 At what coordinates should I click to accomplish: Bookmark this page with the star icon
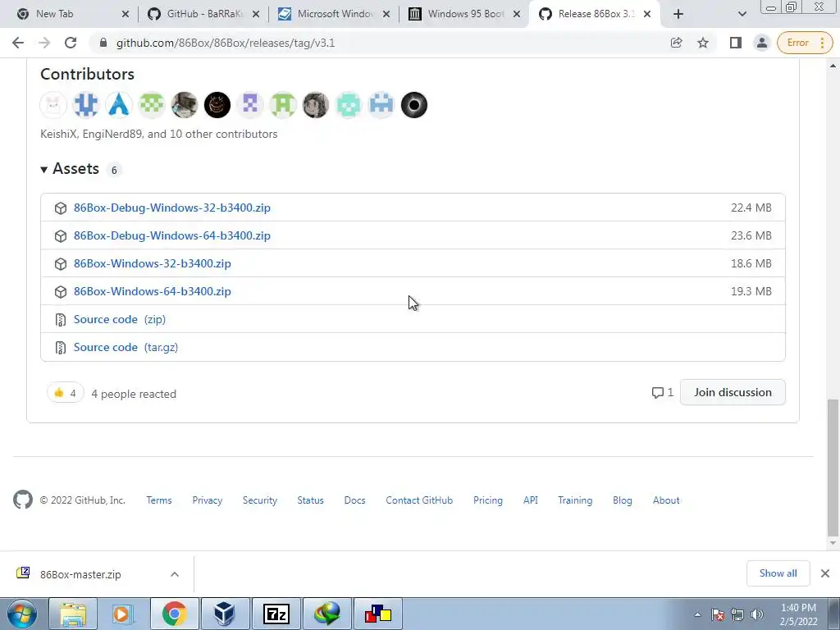tap(703, 43)
